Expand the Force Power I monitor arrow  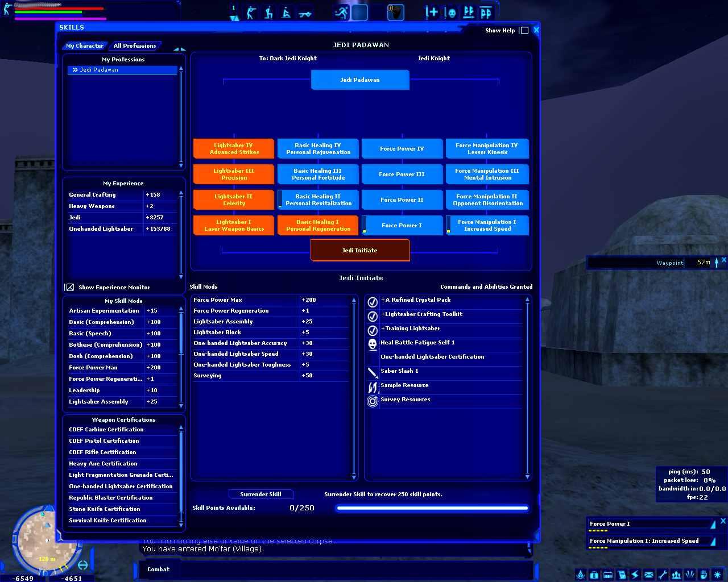coord(713,524)
